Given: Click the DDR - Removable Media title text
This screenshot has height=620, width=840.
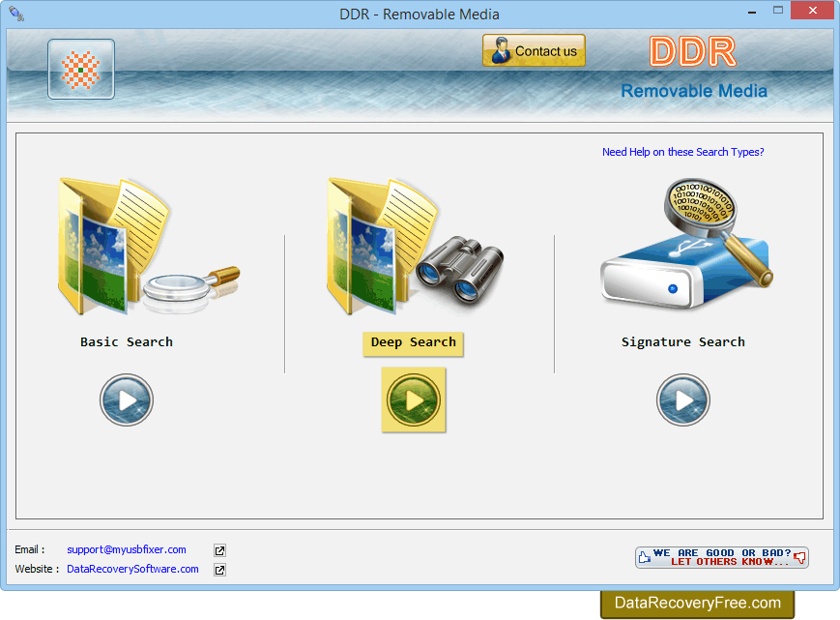Looking at the screenshot, I should tap(420, 15).
